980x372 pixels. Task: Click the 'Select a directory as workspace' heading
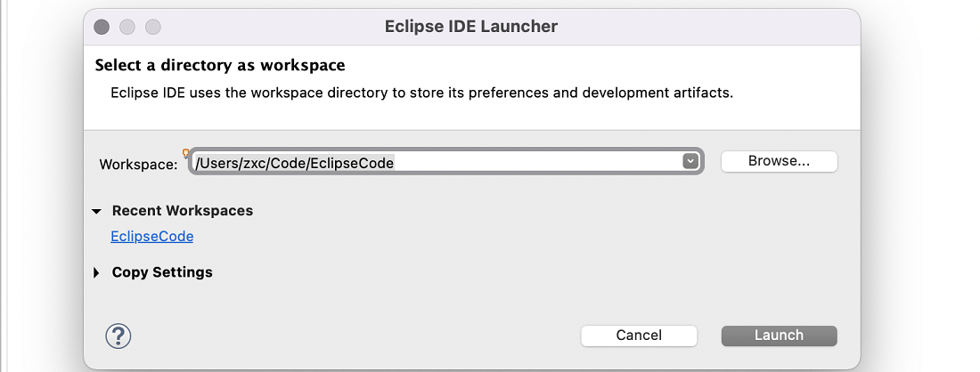point(220,65)
